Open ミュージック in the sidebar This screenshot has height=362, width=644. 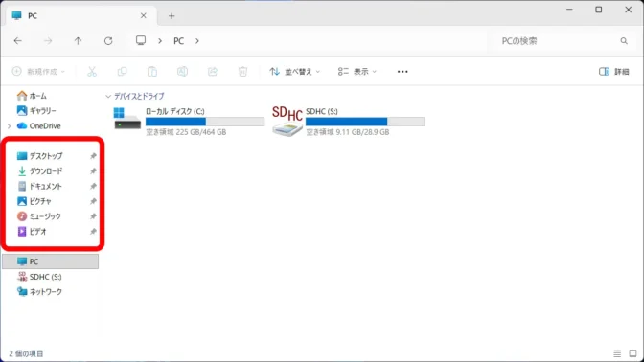(39, 216)
